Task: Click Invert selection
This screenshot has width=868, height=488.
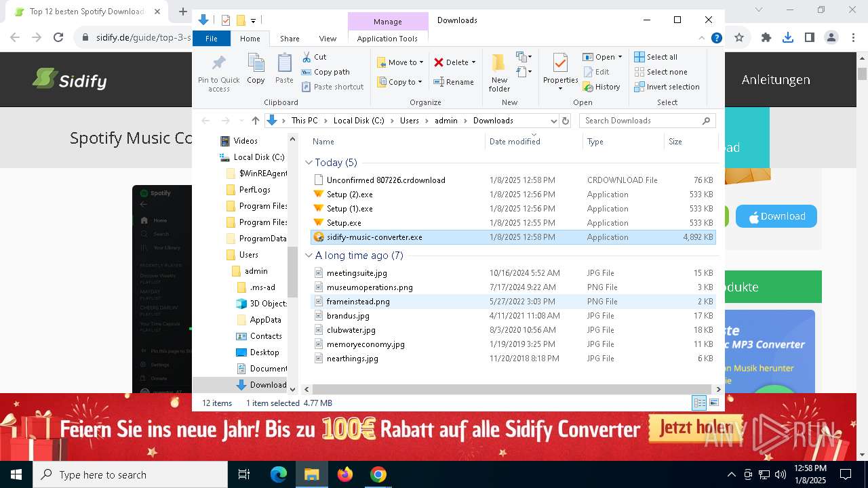Action: (x=667, y=87)
